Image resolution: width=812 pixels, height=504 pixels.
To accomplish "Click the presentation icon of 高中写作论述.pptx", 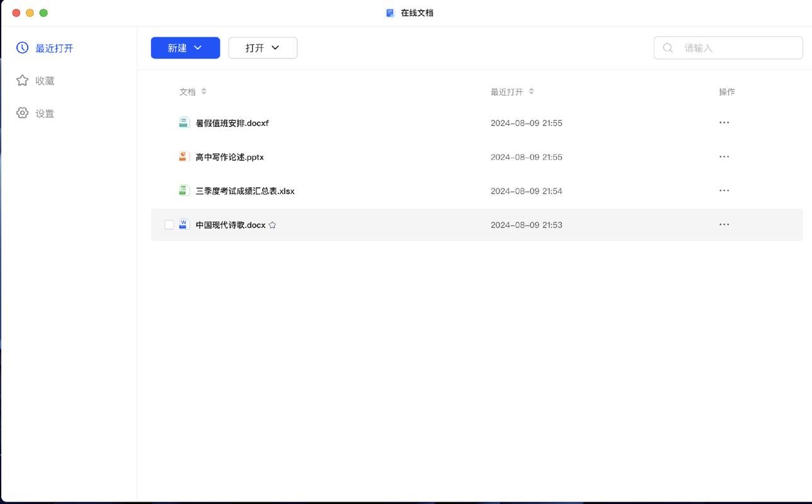I will (x=184, y=156).
